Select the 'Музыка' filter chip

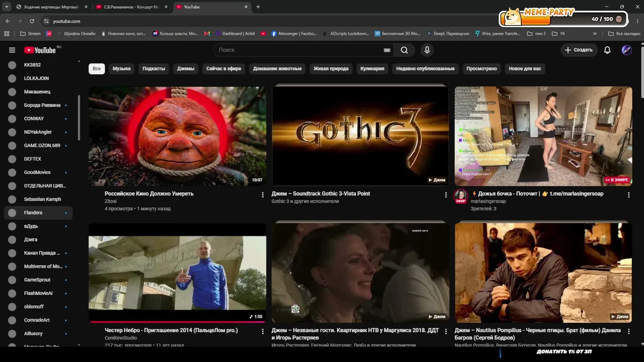click(x=122, y=68)
